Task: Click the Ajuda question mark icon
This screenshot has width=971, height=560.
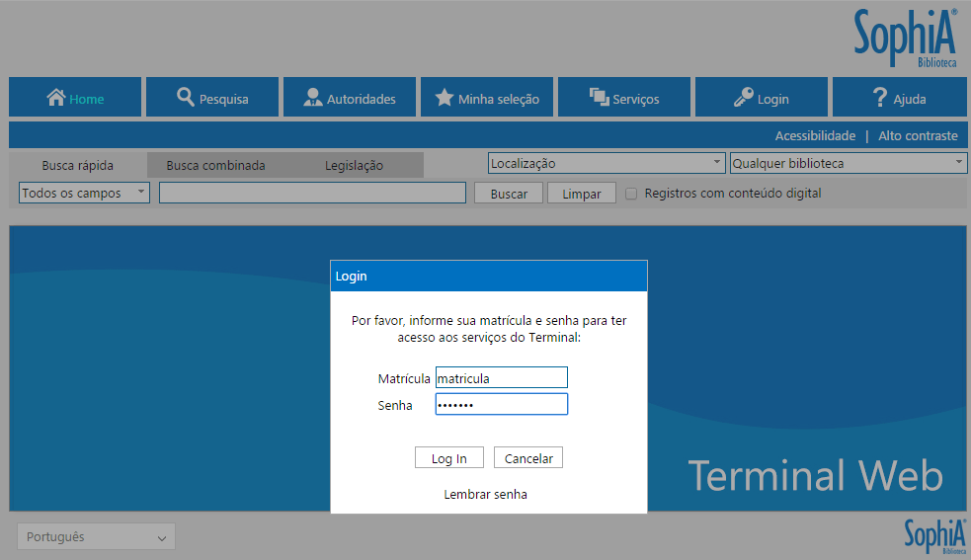Action: point(880,98)
